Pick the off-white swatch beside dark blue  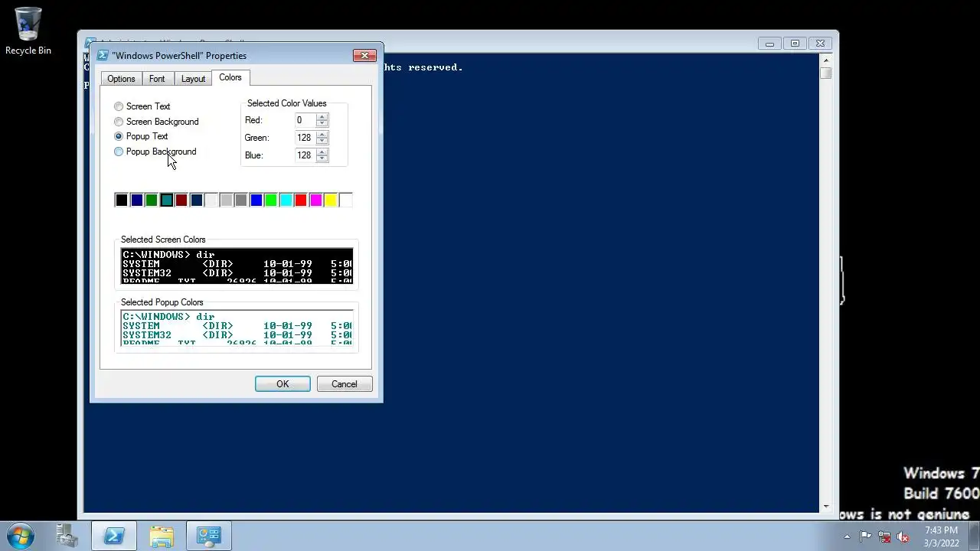coord(211,201)
